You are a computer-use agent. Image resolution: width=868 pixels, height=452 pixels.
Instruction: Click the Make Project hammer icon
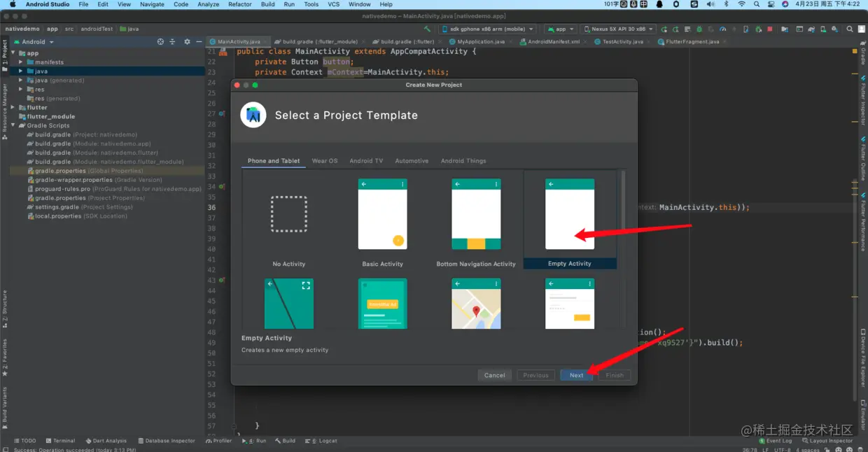[427, 29]
